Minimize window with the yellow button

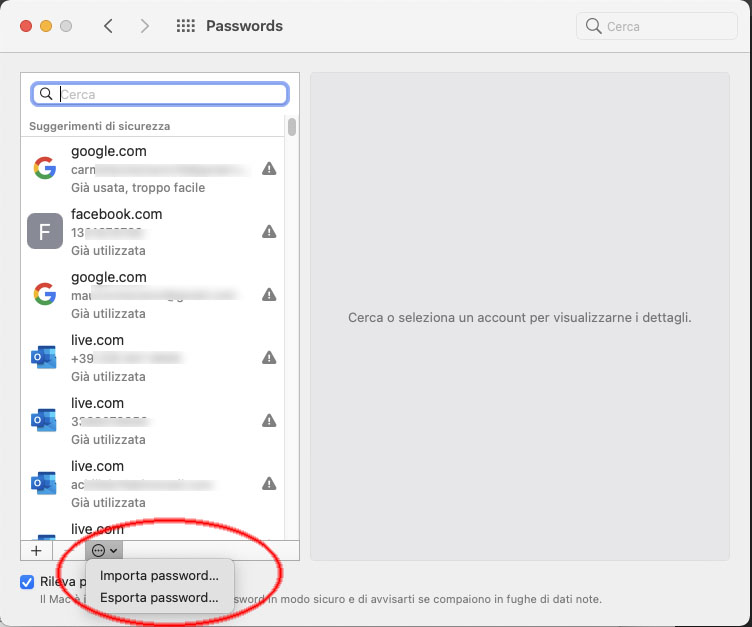(46, 26)
